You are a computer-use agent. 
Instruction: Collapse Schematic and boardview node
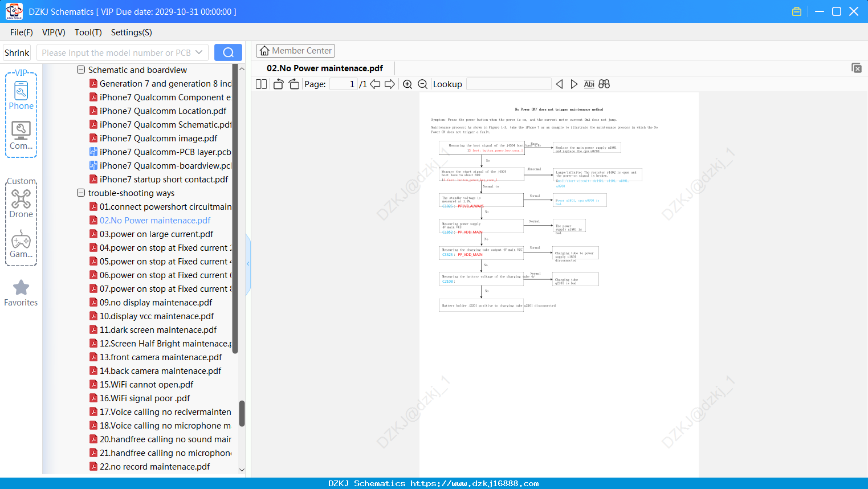81,70
